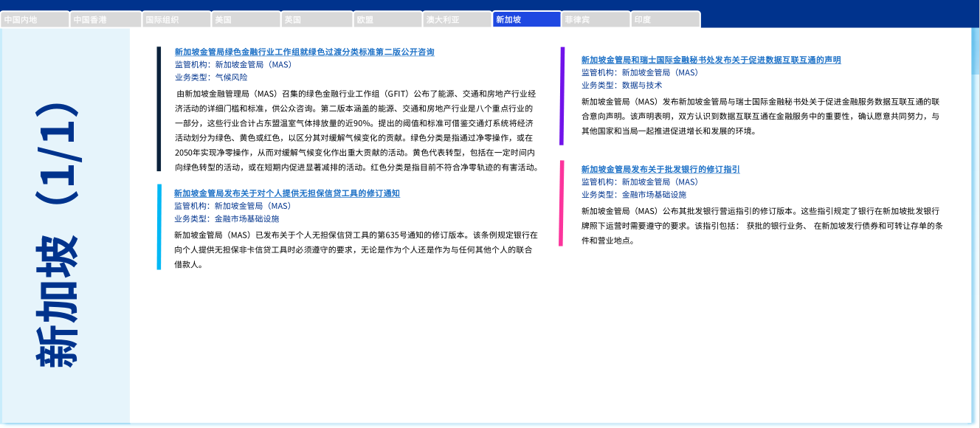Open the 批发银行的修订指引 article link
The image size is (980, 428).
660,170
